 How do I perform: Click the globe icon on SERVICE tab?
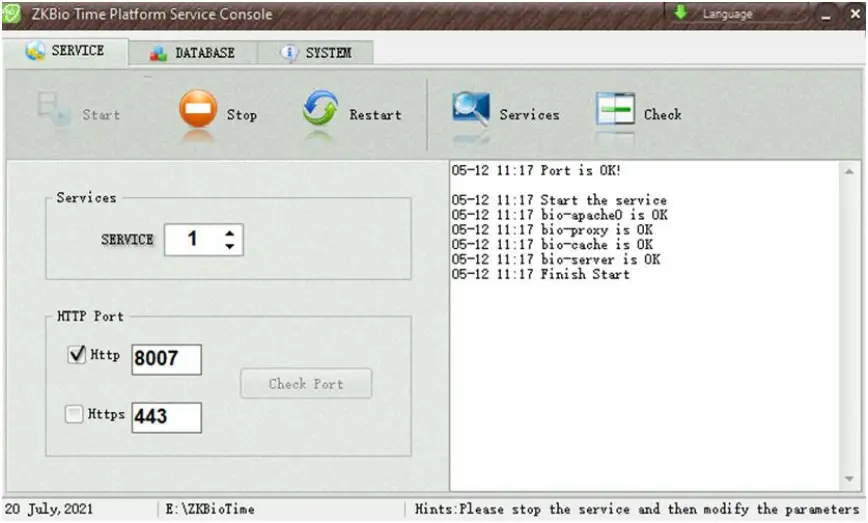[x=35, y=50]
